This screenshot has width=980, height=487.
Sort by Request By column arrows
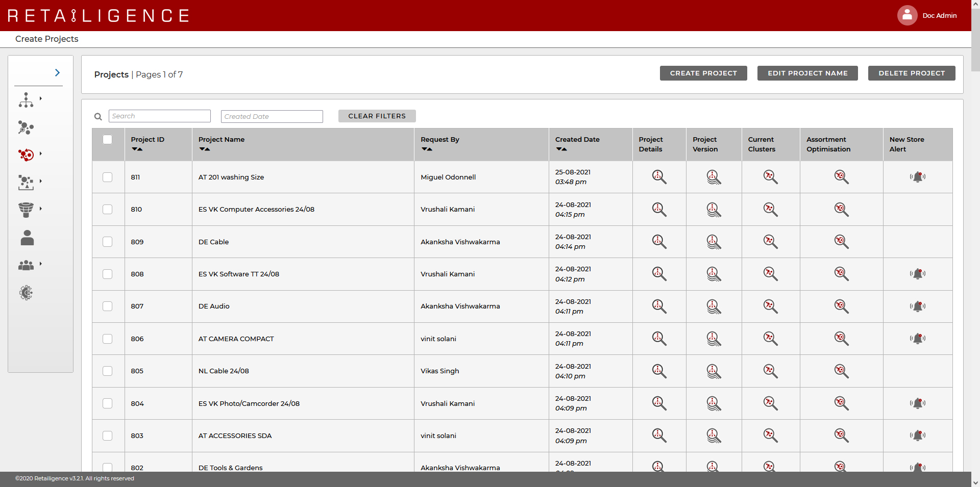click(x=427, y=149)
